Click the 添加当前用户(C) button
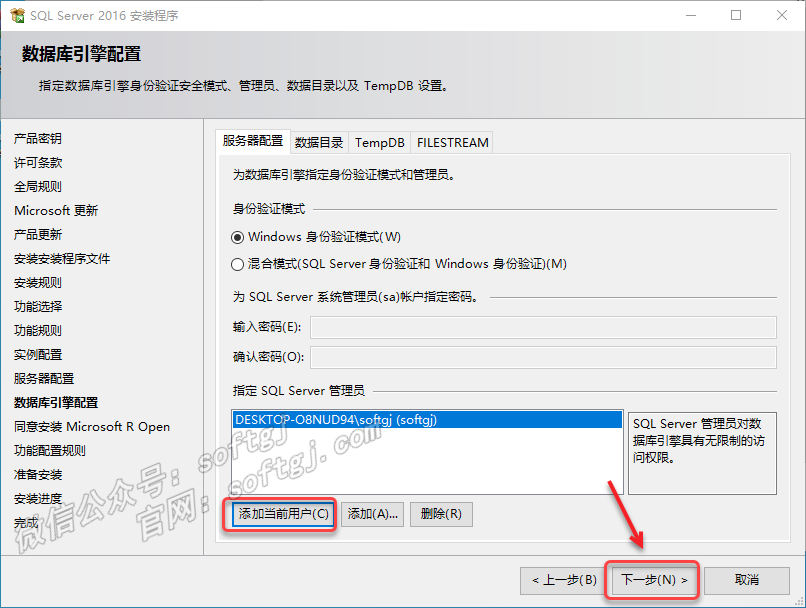Image resolution: width=806 pixels, height=608 pixels. click(x=283, y=514)
